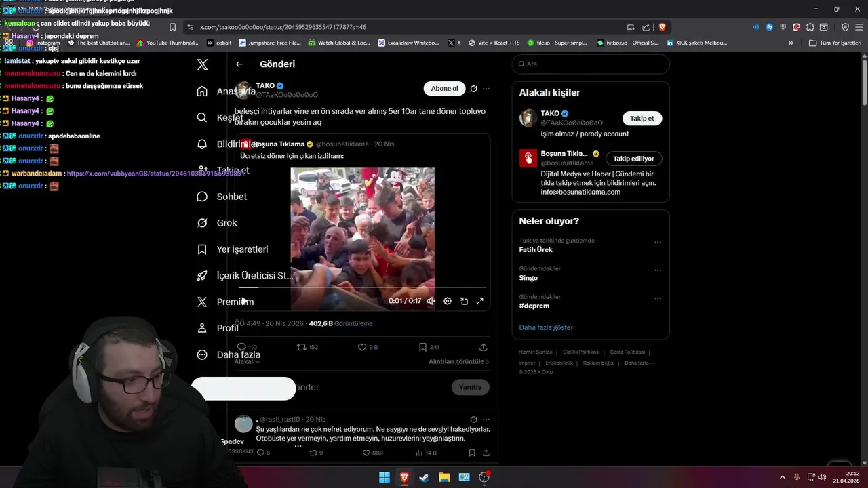Repost the tweet showing 153 reposts
This screenshot has height=488, width=868.
tap(308, 347)
